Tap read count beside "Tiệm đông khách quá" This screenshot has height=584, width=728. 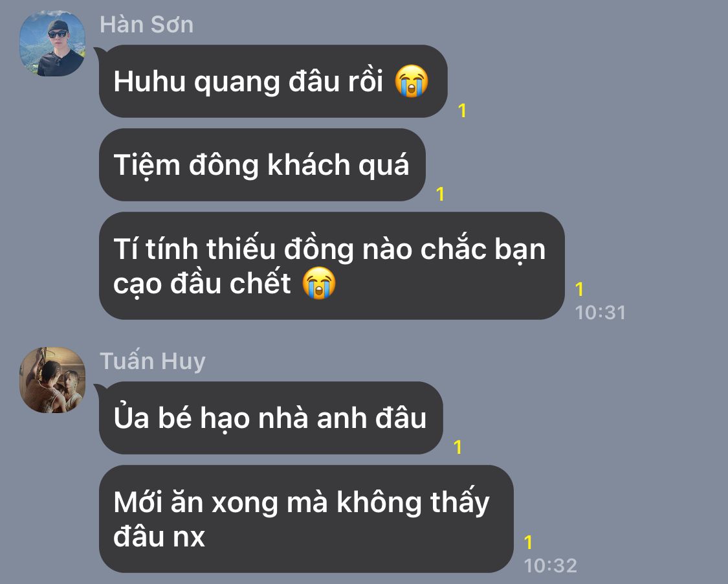[x=440, y=194]
